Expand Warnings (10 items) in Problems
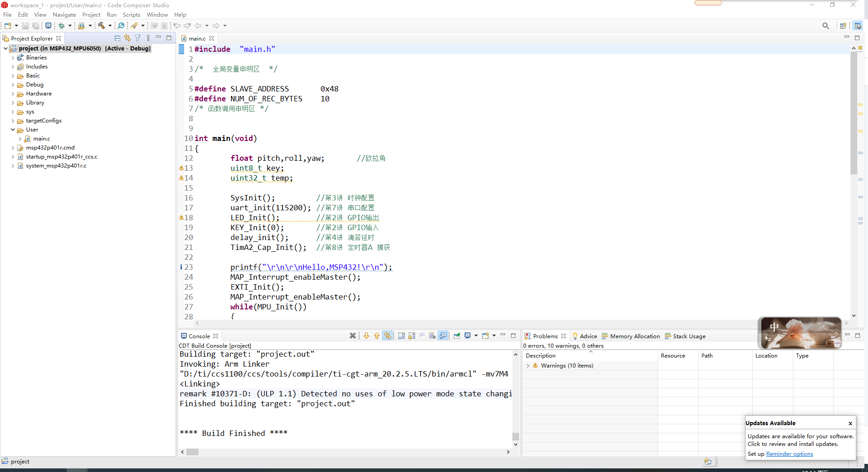The height and width of the screenshot is (472, 868). (528, 366)
